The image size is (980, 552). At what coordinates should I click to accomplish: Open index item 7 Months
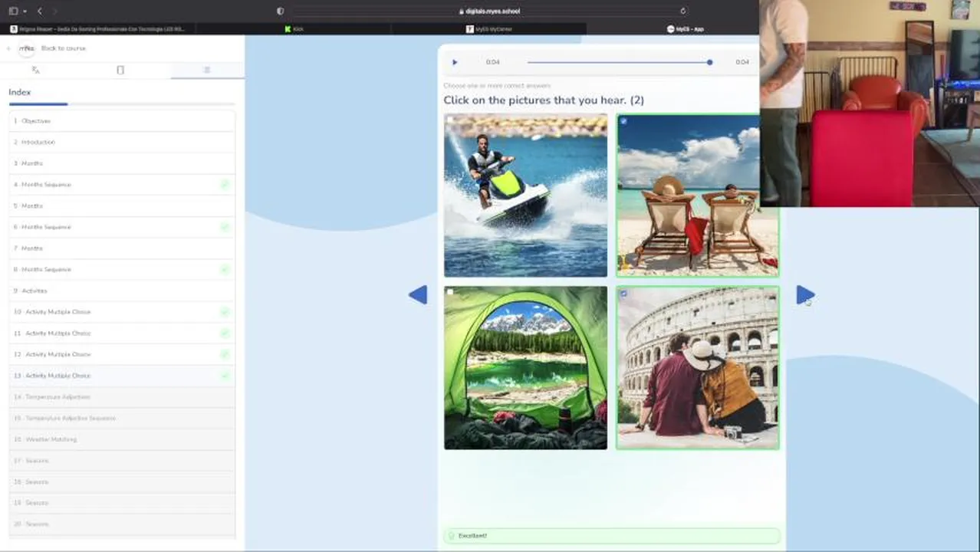122,248
